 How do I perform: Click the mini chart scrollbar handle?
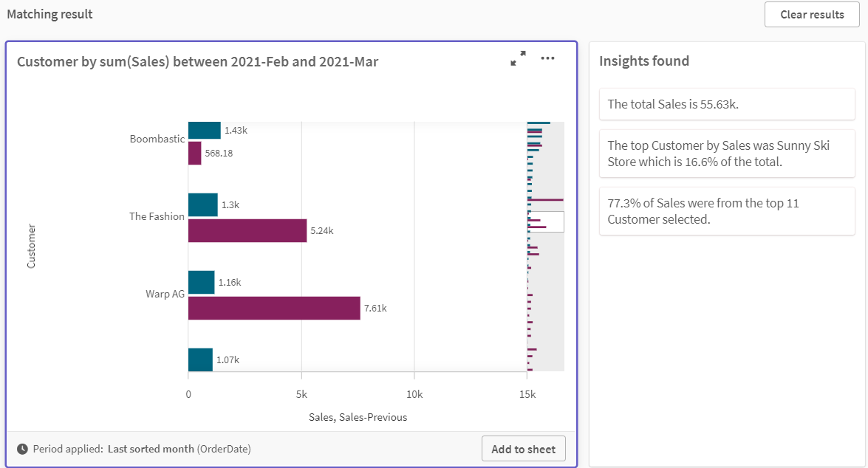tap(545, 222)
